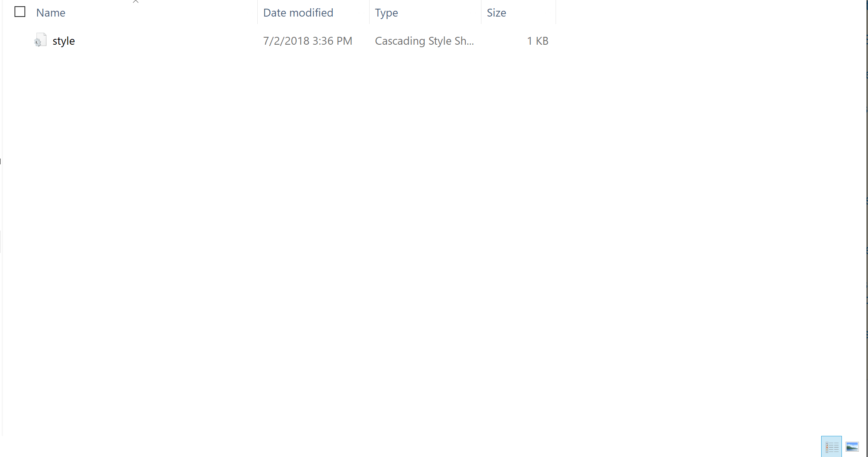Switch to large thumbnails view icon

coord(852,447)
